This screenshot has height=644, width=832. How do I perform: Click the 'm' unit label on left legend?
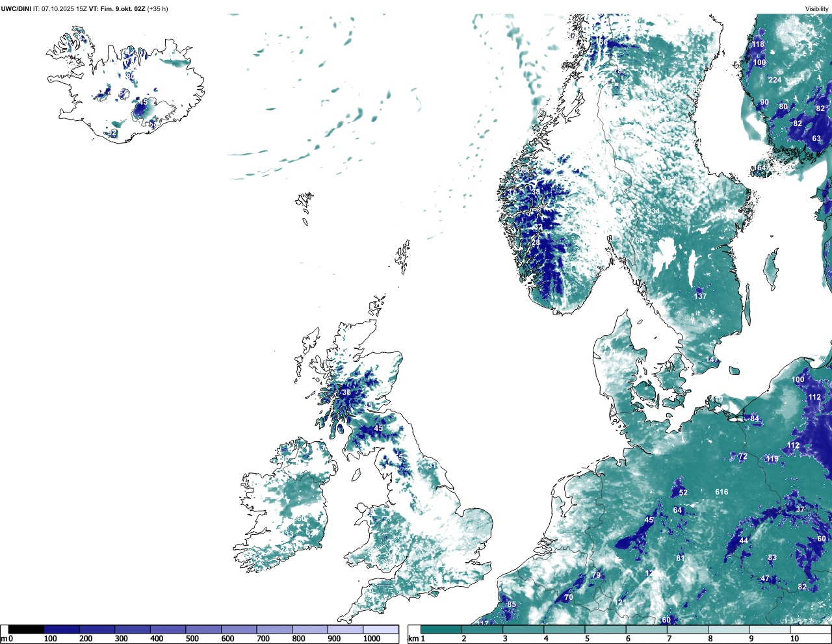click(4, 639)
